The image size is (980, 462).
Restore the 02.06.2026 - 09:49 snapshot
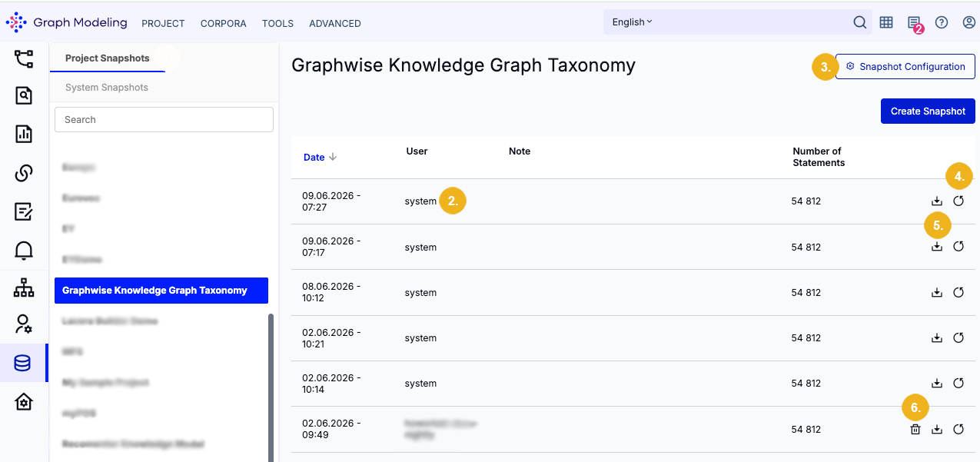(x=958, y=429)
